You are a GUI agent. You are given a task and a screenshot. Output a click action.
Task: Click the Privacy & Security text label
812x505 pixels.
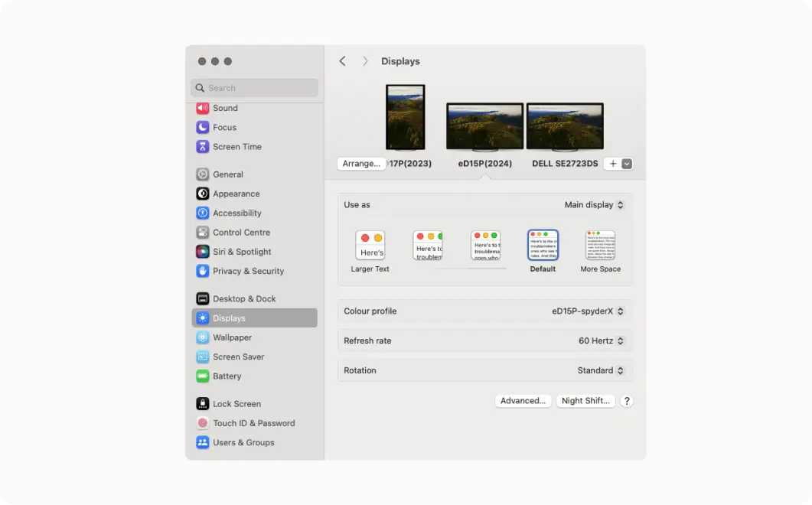click(249, 271)
